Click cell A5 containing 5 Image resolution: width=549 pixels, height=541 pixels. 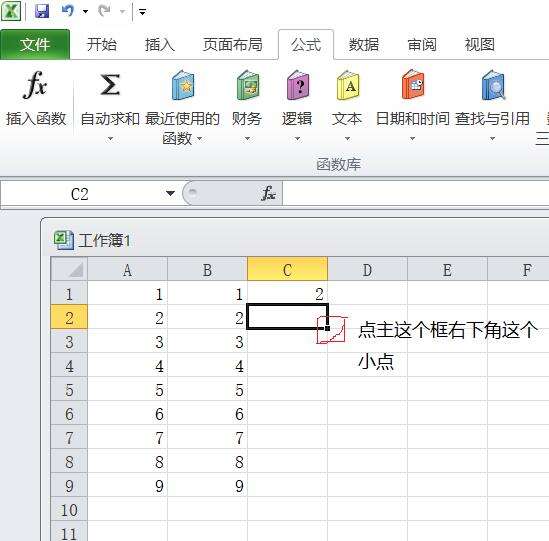(x=127, y=390)
